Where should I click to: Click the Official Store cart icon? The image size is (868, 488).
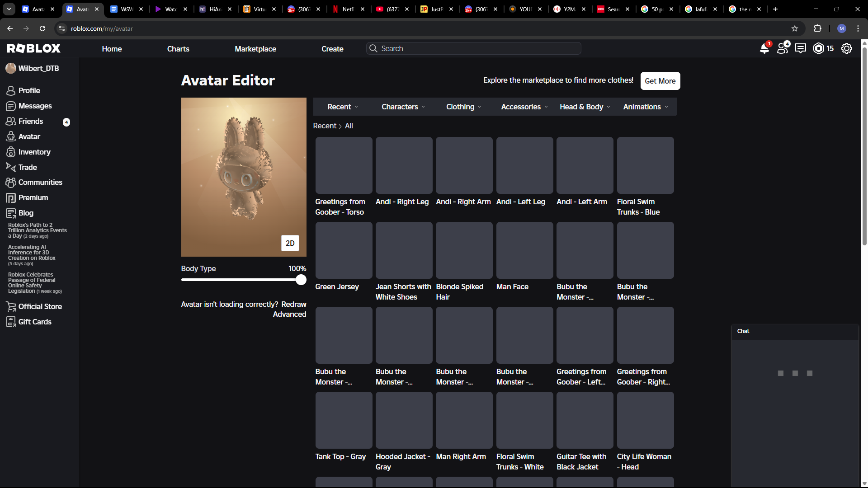11,307
